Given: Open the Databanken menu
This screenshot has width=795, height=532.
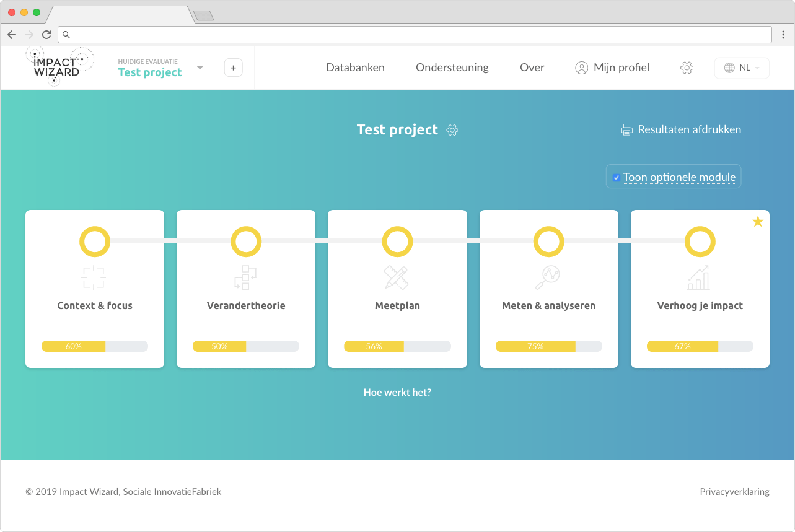Looking at the screenshot, I should point(355,68).
